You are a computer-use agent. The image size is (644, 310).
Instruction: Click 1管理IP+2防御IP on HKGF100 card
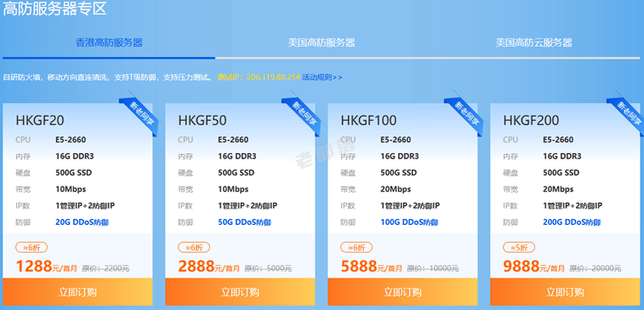coord(410,205)
